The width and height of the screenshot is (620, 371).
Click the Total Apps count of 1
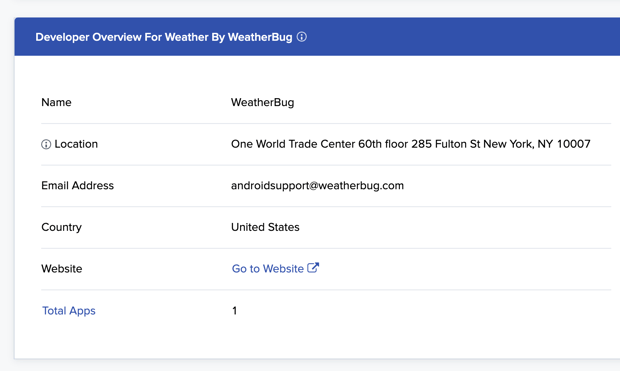[234, 311]
